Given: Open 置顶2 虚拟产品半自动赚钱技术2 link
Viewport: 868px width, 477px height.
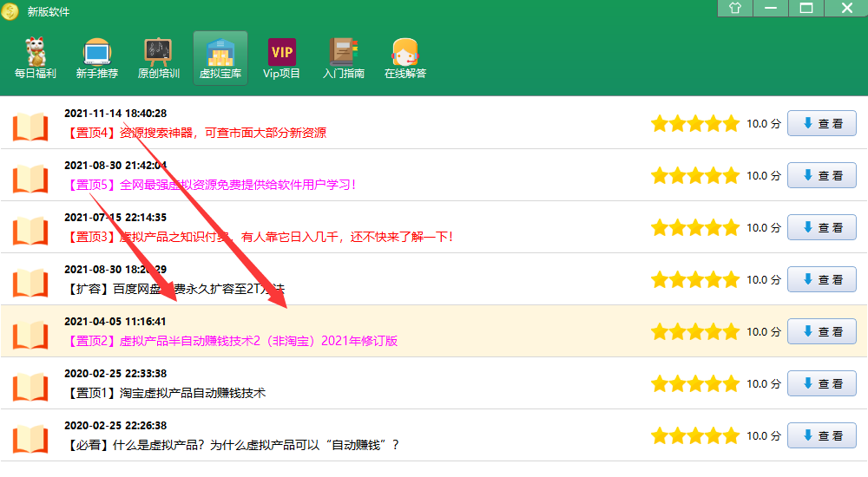Looking at the screenshot, I should click(231, 341).
